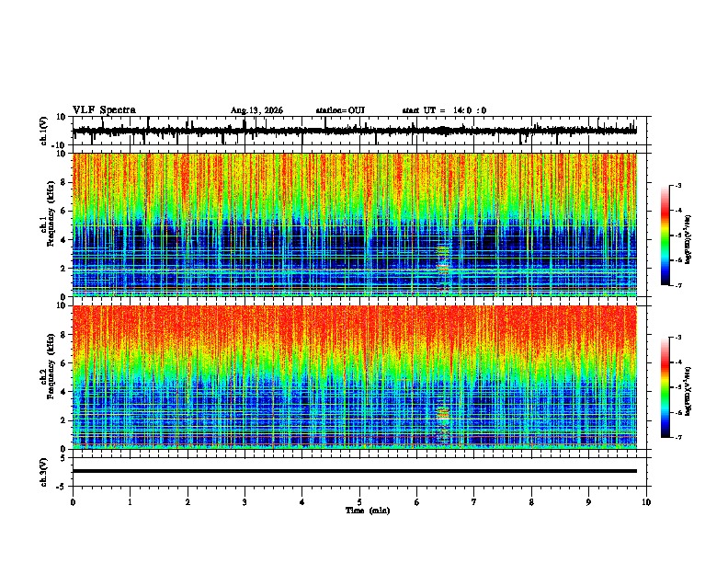728x563 pixels.
Task: Click the "-3" label on the ch.2 colorbar
Action: pyautogui.click(x=677, y=338)
